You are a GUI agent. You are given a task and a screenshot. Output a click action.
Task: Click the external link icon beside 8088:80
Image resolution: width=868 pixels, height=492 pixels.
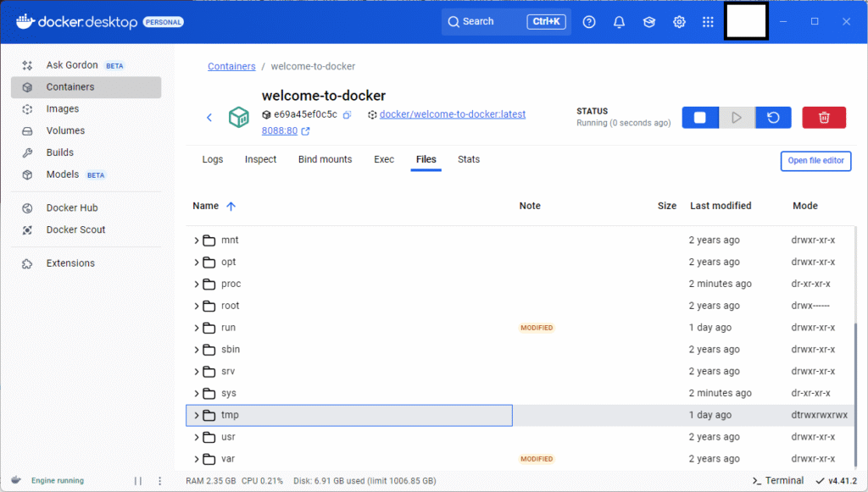pos(305,131)
